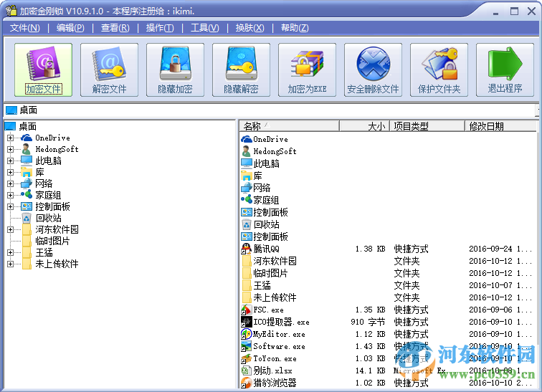Open the 文件(N) menu
Image resolution: width=542 pixels, height=392 pixels.
click(x=25, y=28)
